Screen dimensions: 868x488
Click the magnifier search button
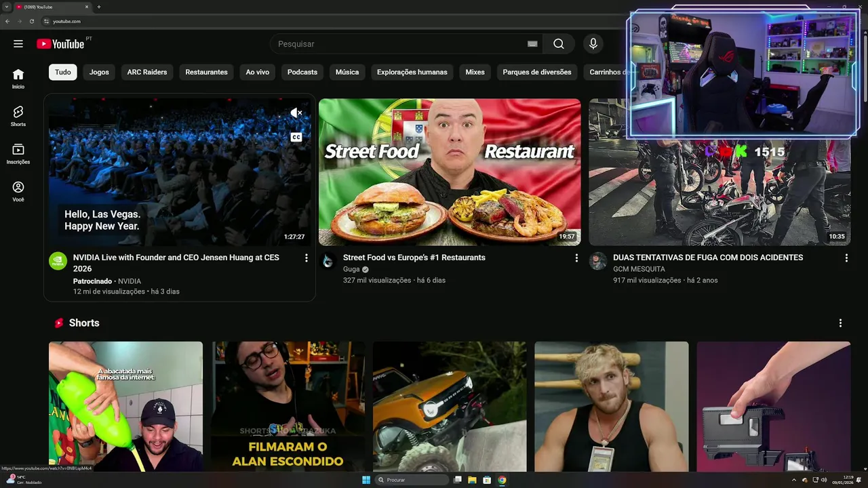(558, 44)
